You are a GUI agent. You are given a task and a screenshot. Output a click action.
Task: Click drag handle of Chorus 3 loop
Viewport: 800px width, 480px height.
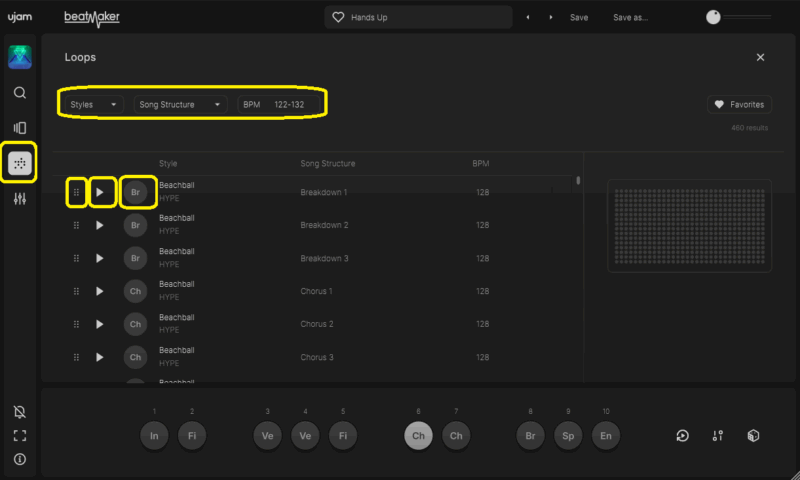pos(76,357)
